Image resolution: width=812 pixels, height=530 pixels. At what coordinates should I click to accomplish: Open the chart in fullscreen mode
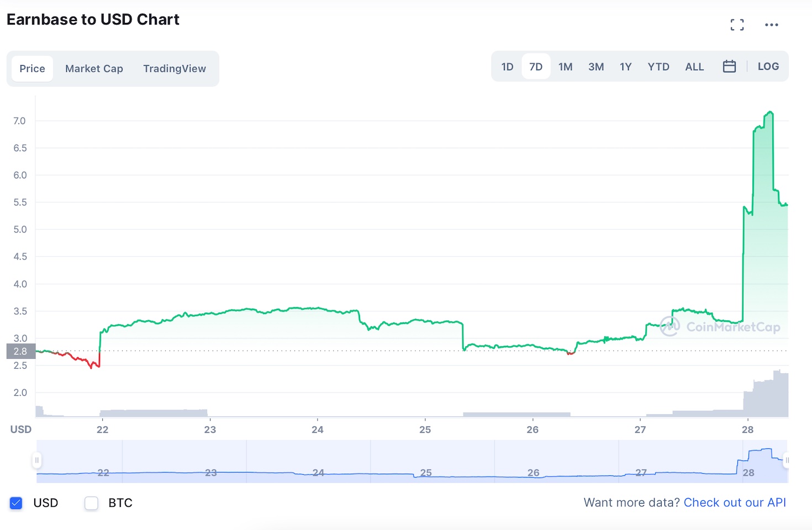[737, 25]
